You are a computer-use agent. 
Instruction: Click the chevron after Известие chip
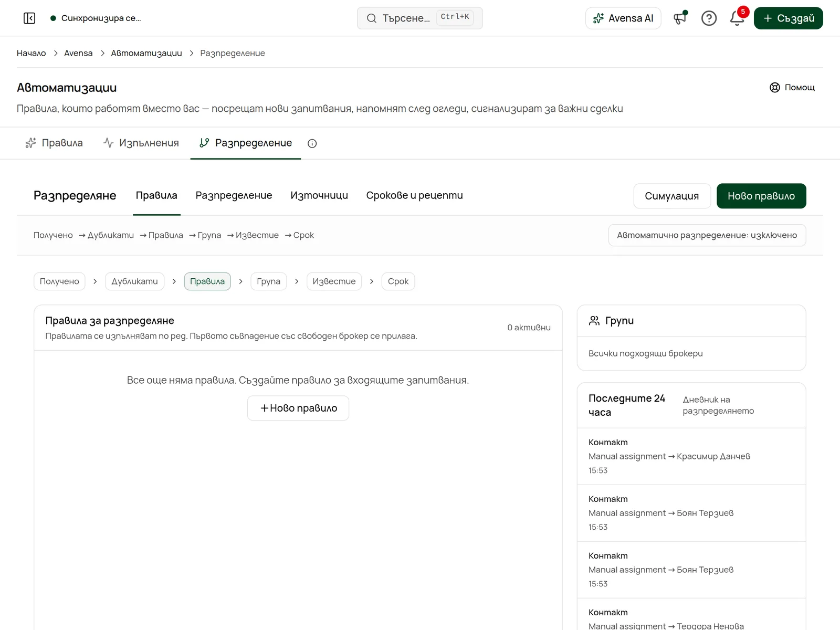pyautogui.click(x=372, y=281)
